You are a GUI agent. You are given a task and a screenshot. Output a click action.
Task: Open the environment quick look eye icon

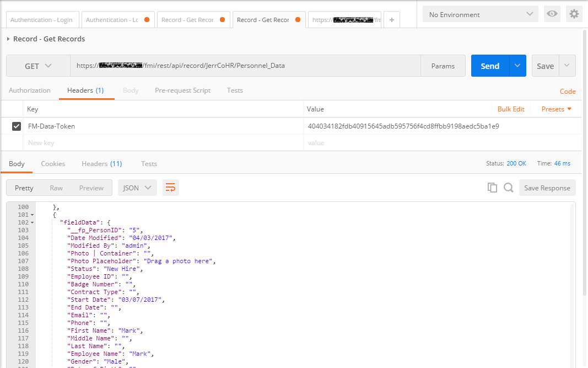pos(552,14)
